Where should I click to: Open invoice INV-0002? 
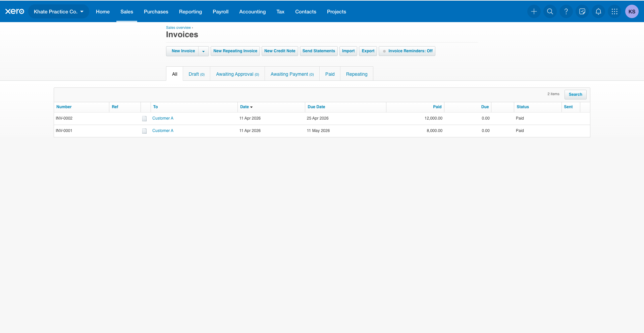(64, 118)
